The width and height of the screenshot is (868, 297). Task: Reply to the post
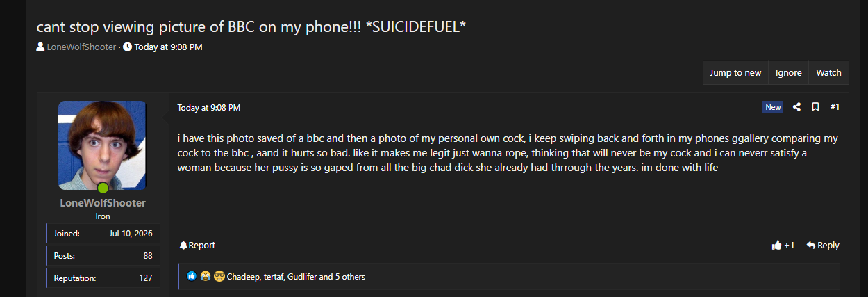823,246
